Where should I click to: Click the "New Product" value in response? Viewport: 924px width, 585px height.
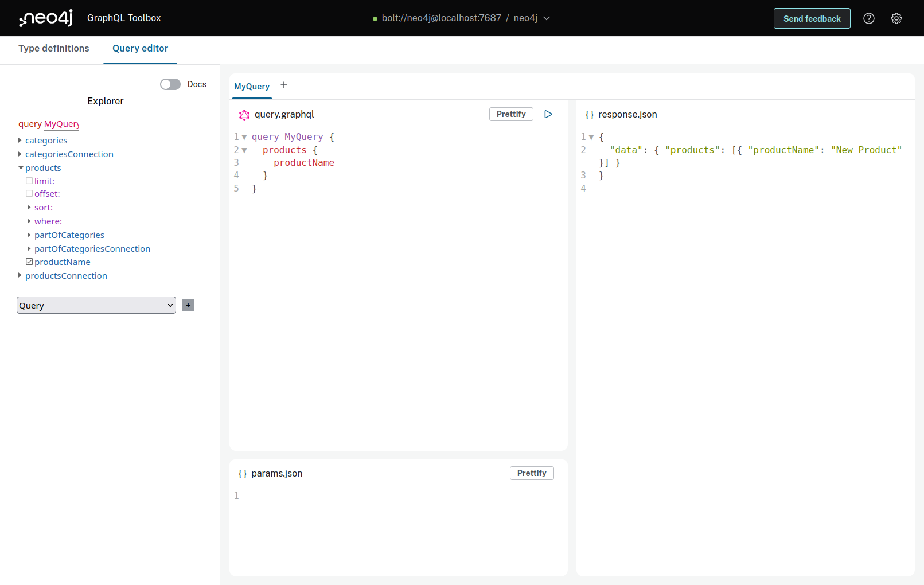tap(866, 150)
